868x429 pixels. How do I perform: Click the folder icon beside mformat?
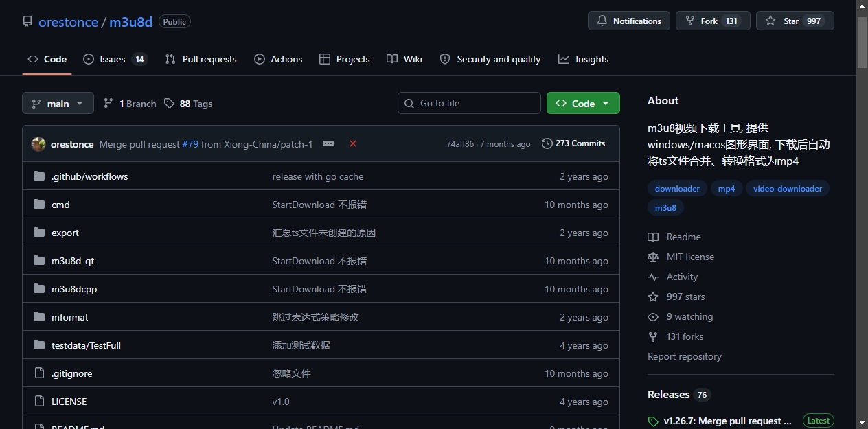click(x=39, y=317)
